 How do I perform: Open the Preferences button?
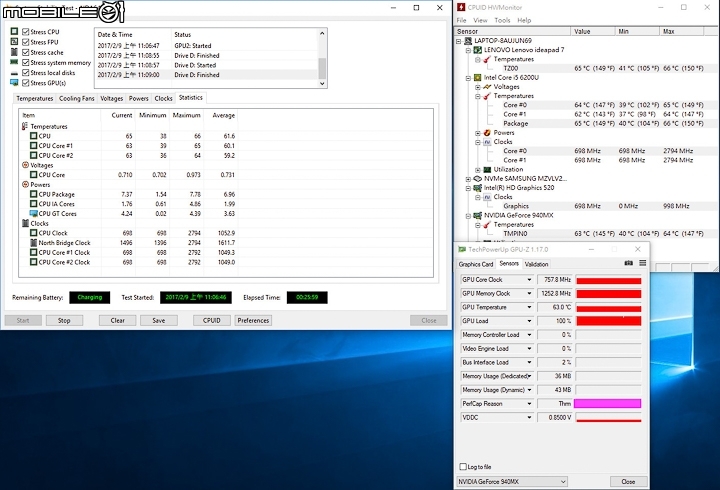(x=253, y=321)
